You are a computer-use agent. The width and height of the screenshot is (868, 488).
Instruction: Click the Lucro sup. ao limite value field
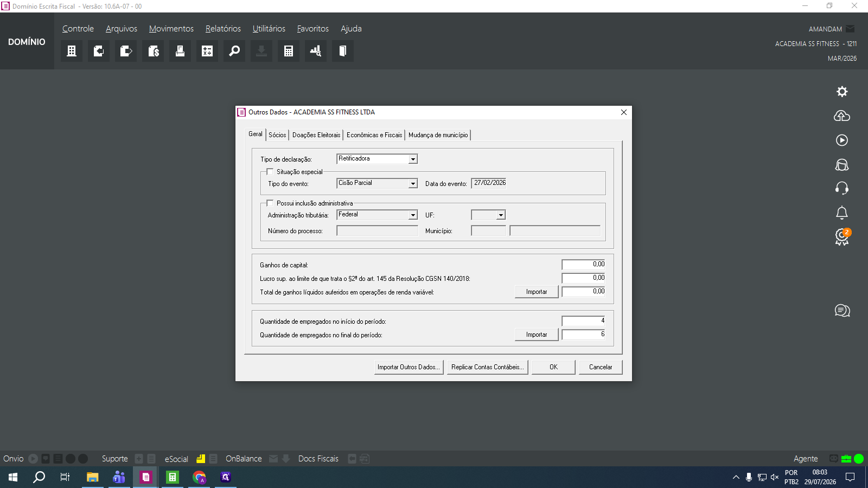584,278
